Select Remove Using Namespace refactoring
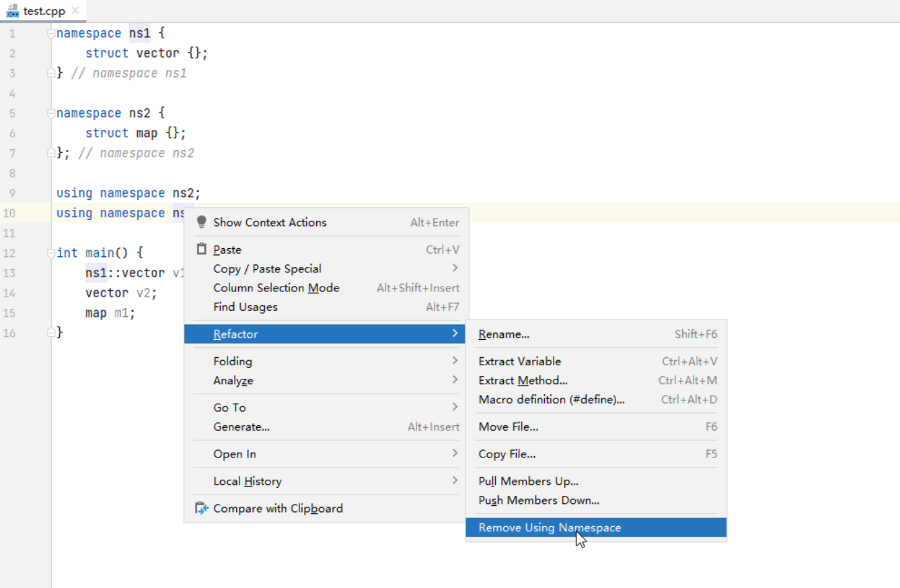900x588 pixels. pos(550,527)
